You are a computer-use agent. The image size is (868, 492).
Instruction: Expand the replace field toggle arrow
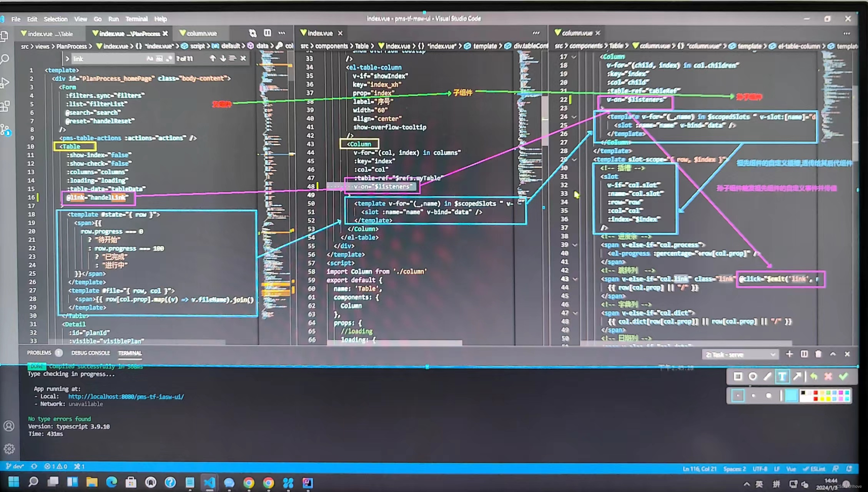pos(67,59)
